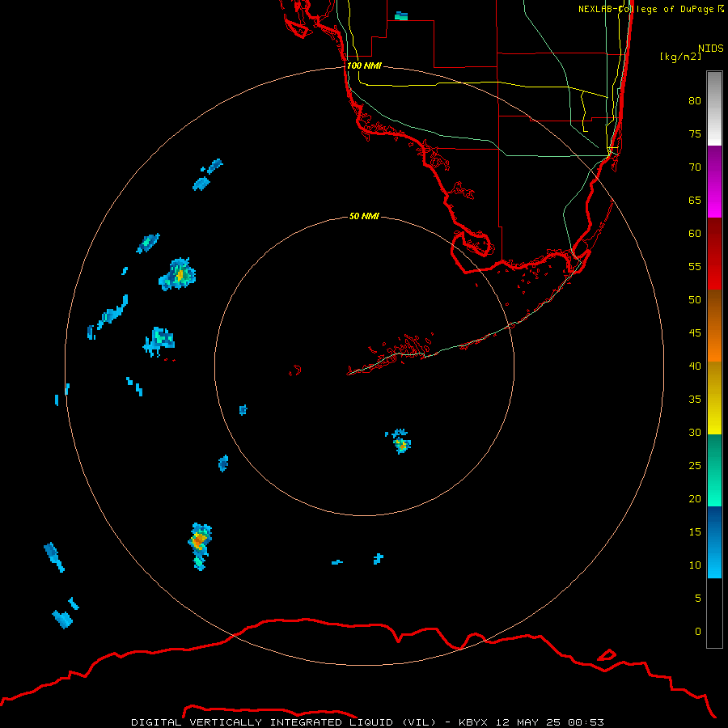The image size is (728, 728).
Task: Click the 45 value on the color scale
Action: click(x=695, y=333)
